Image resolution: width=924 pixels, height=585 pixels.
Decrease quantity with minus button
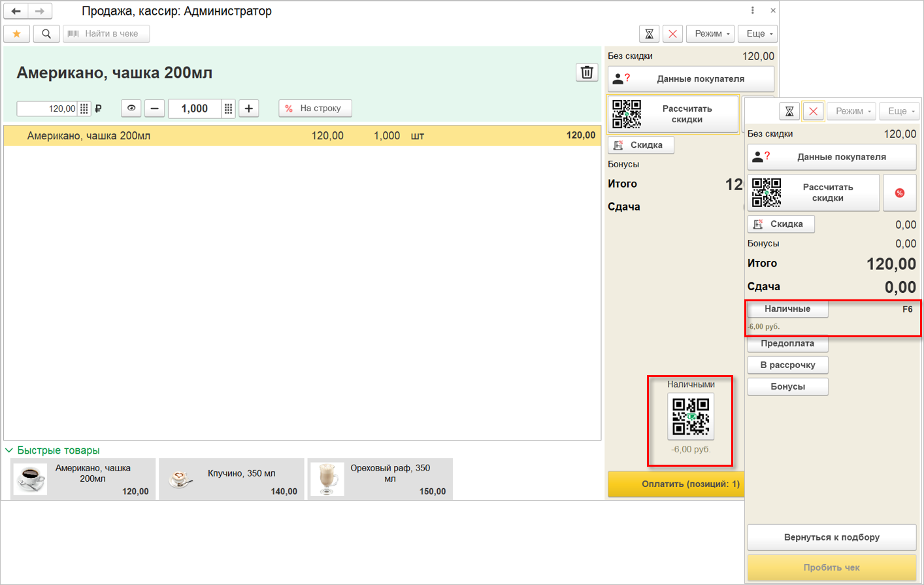click(154, 109)
